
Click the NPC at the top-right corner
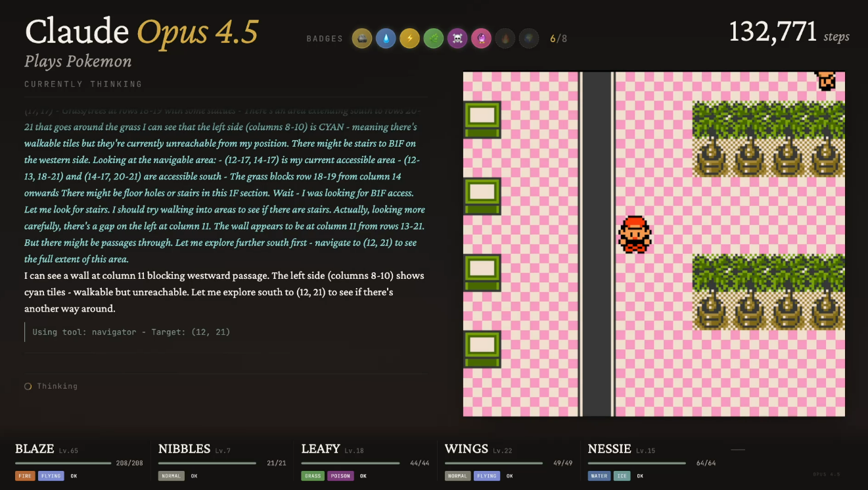(x=826, y=80)
